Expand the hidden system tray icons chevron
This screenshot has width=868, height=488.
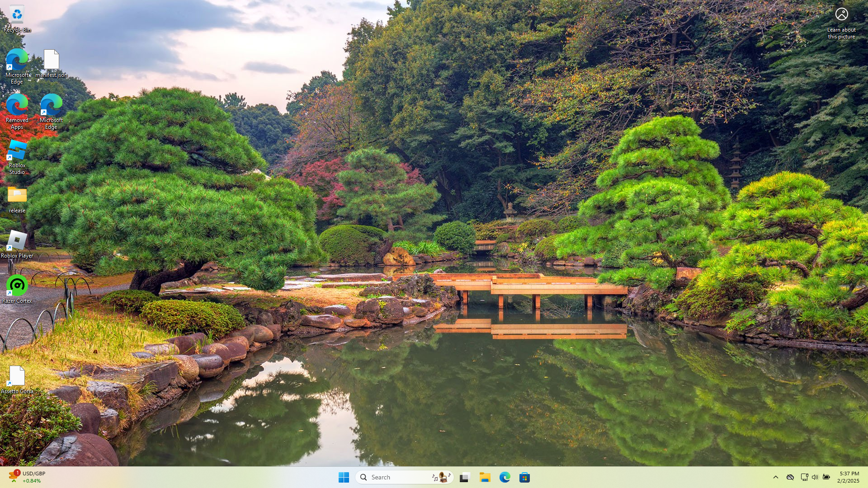776,477
